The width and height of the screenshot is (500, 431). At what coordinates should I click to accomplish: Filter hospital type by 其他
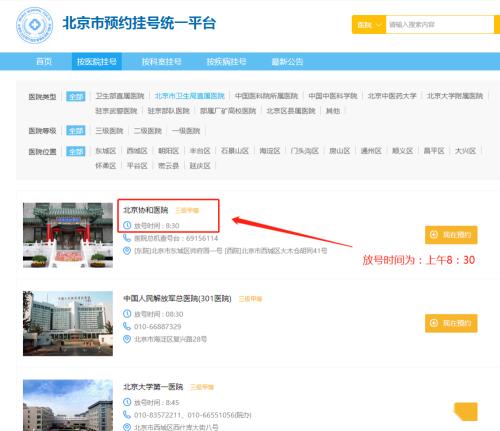click(x=333, y=111)
